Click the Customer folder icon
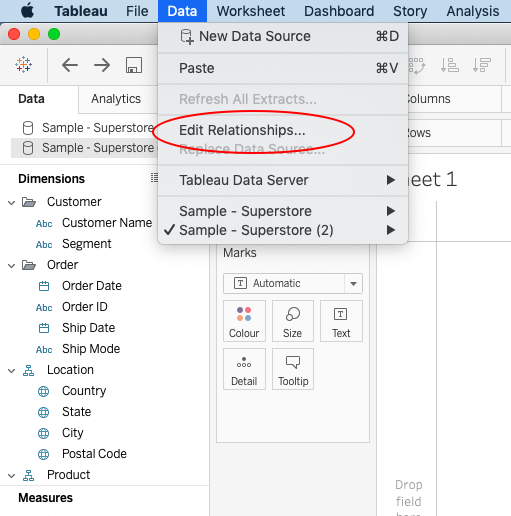Image resolution: width=511 pixels, height=516 pixels. point(29,202)
